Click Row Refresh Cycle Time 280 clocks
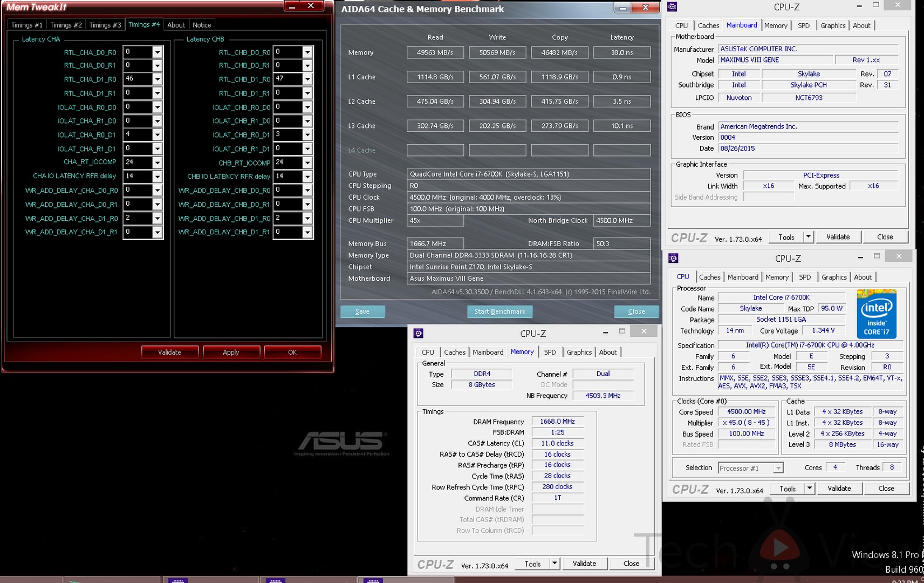The height and width of the screenshot is (583, 924). [x=558, y=486]
